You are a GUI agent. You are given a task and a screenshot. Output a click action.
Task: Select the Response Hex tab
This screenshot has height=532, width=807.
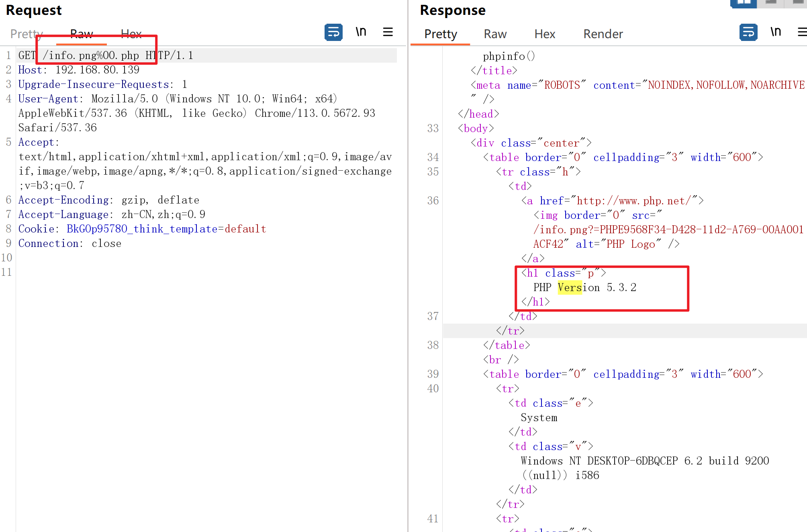click(545, 34)
